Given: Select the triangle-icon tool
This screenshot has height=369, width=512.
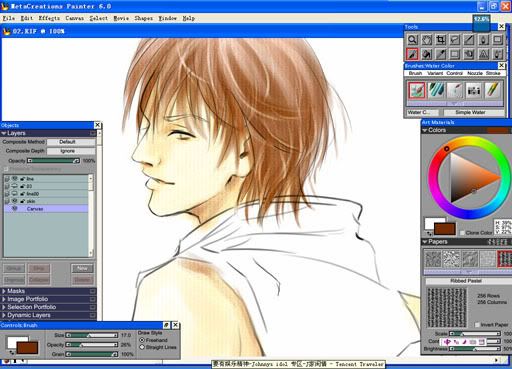Looking at the screenshot, I should click(x=483, y=54).
